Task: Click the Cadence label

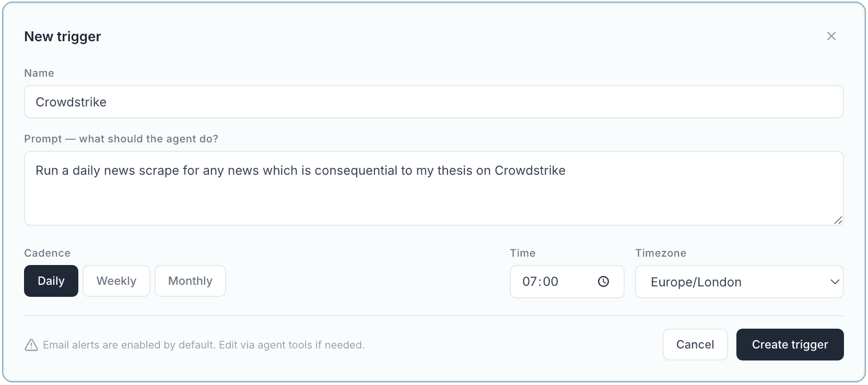Action: pyautogui.click(x=47, y=253)
